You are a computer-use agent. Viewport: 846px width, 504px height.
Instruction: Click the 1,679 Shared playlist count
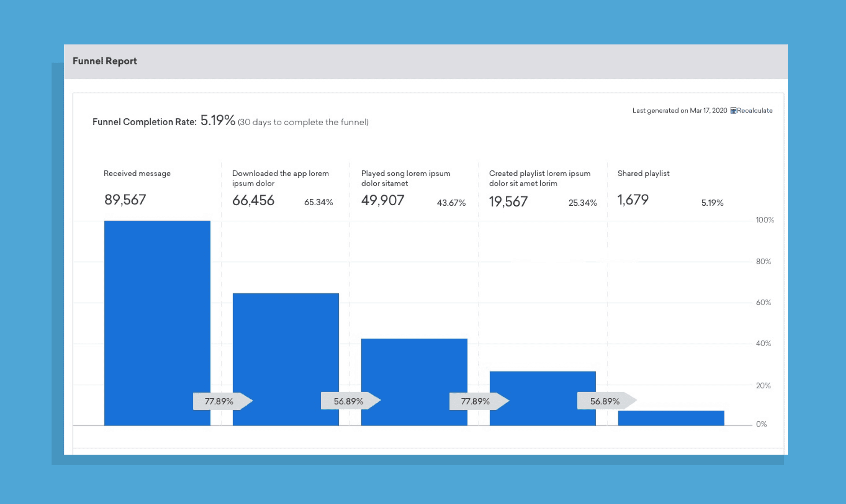click(x=633, y=200)
